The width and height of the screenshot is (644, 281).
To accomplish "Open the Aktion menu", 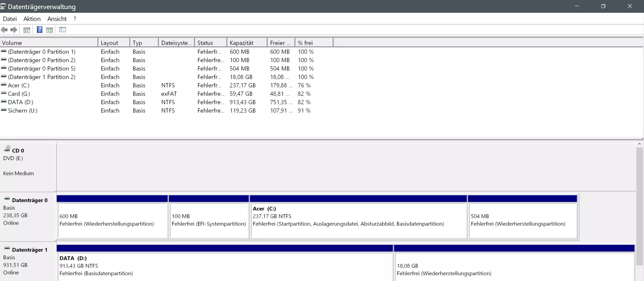I will tap(32, 19).
